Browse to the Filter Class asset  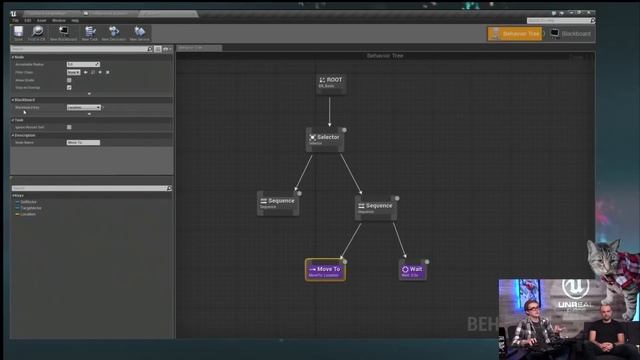(x=93, y=72)
